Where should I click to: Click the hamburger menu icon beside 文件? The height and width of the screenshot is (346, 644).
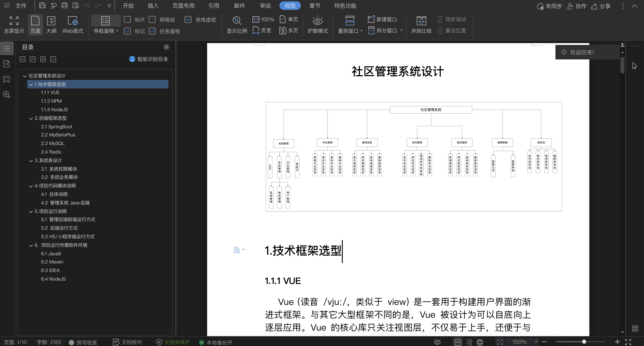click(x=7, y=6)
